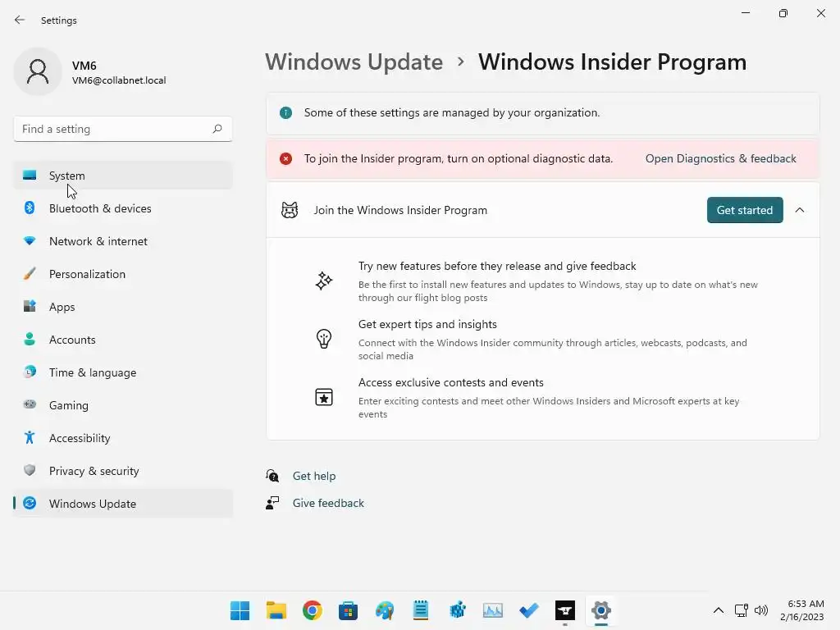Screen dimensions: 840x630
Task: Click the Windows Insider cat icon
Action: pyautogui.click(x=290, y=210)
